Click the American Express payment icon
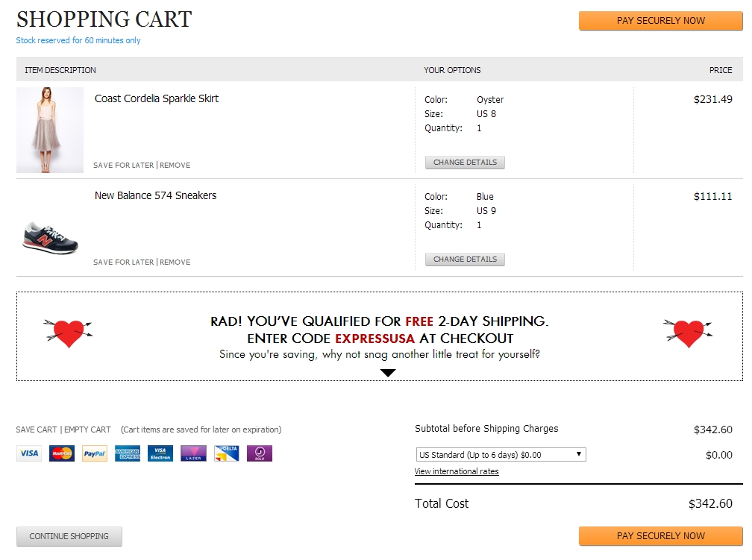 point(128,453)
